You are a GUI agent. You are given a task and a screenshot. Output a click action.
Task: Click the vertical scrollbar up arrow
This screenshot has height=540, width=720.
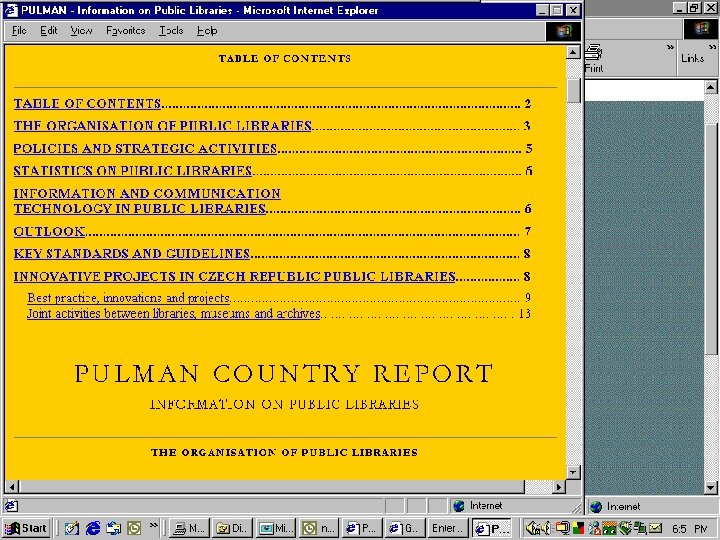(x=573, y=52)
